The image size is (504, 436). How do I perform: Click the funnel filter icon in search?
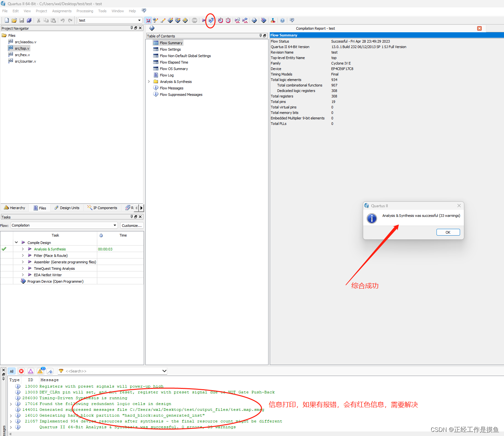[61, 371]
